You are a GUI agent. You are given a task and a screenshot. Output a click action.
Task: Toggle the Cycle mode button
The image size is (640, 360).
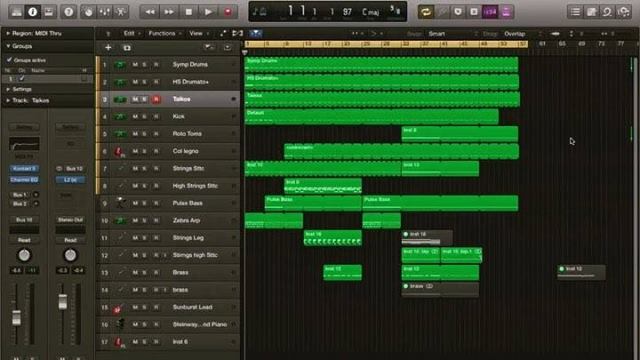tap(426, 12)
